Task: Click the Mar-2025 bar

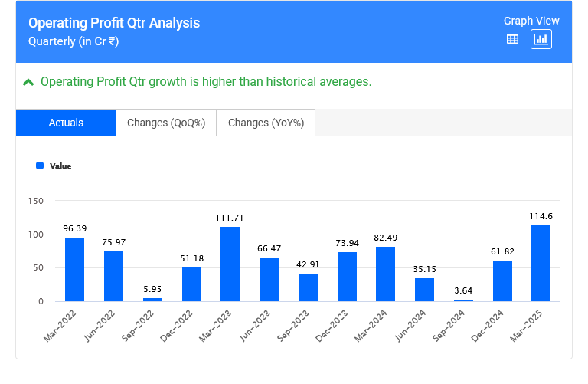Action: [541, 263]
